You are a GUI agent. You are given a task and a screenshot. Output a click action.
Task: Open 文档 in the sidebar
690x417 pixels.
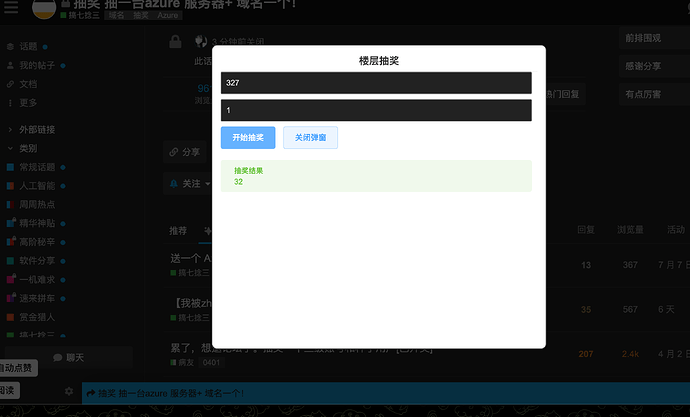pos(28,84)
